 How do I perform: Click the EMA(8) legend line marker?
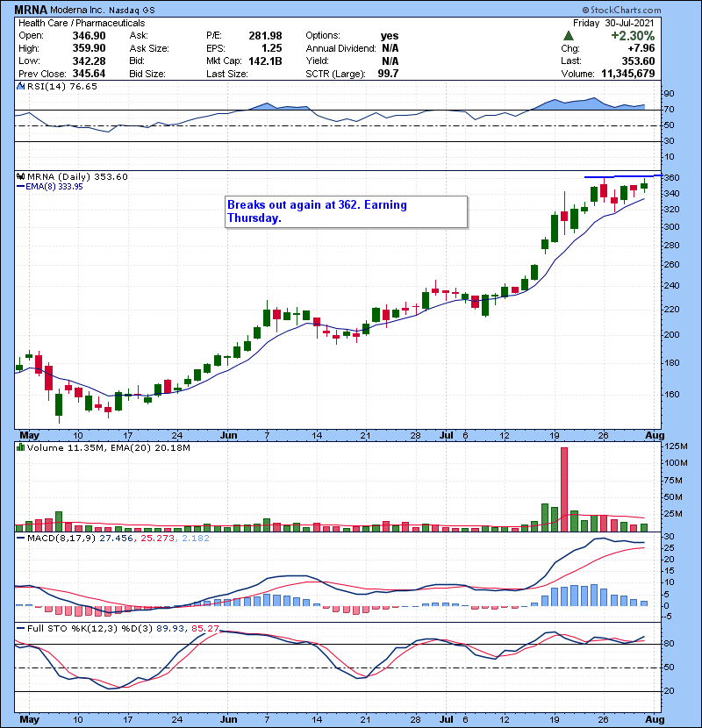[20, 187]
